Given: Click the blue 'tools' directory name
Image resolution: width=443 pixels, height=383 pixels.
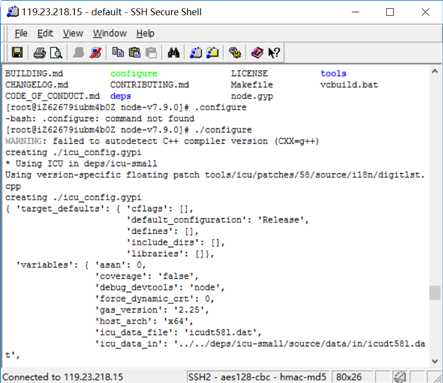Looking at the screenshot, I should click(x=333, y=73).
